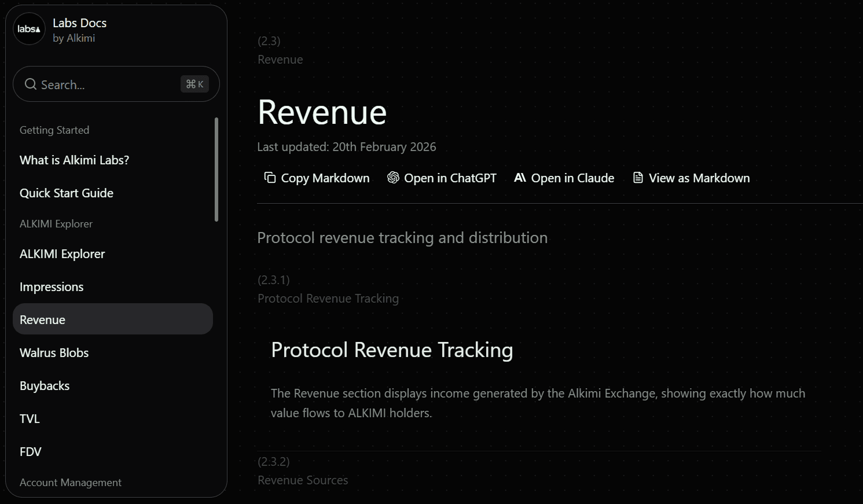Click View as Markdown

tap(691, 178)
